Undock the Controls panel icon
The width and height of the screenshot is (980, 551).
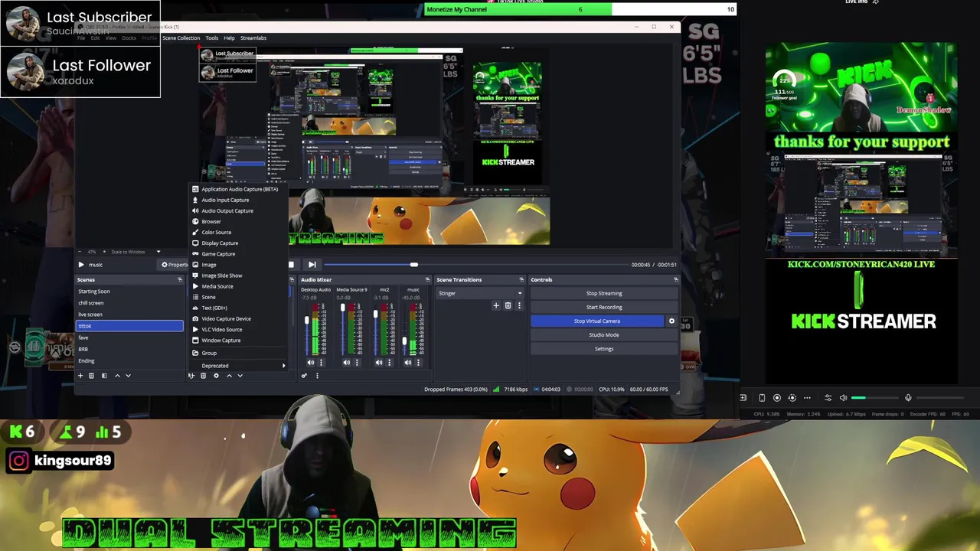675,279
